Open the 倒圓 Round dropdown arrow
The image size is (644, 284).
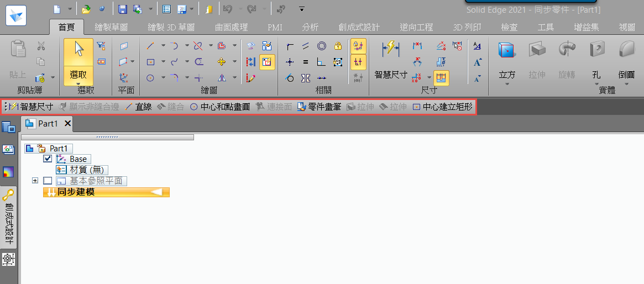(x=626, y=84)
